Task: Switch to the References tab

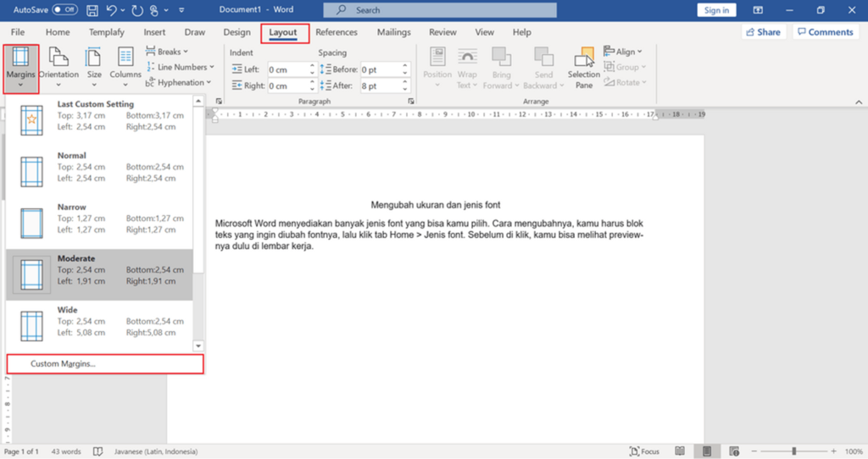Action: [x=337, y=32]
